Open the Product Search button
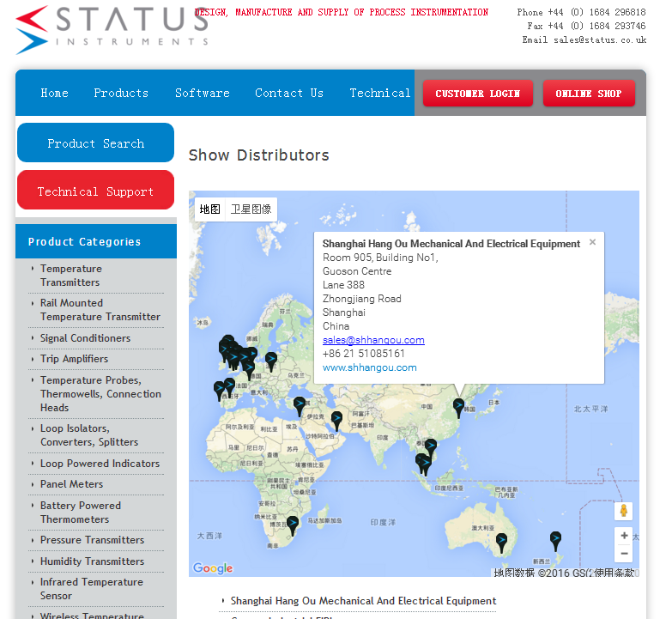This screenshot has width=672, height=619. 95,143
